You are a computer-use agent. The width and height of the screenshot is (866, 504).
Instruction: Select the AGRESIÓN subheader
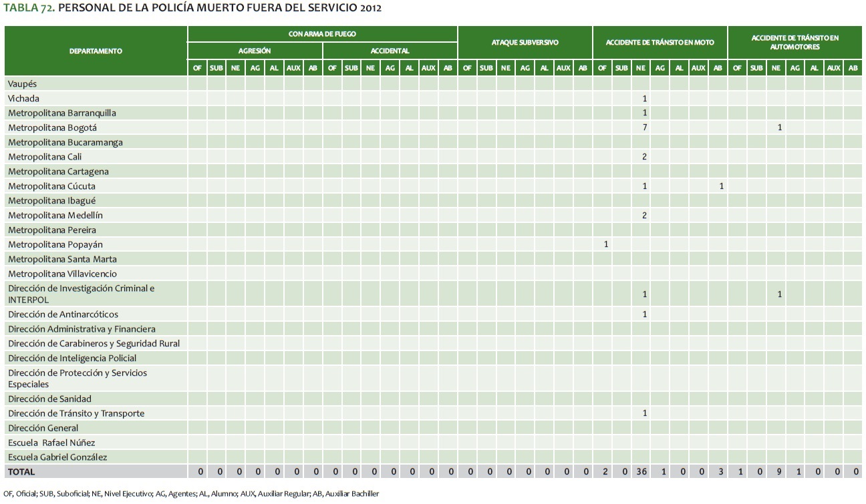[x=255, y=51]
